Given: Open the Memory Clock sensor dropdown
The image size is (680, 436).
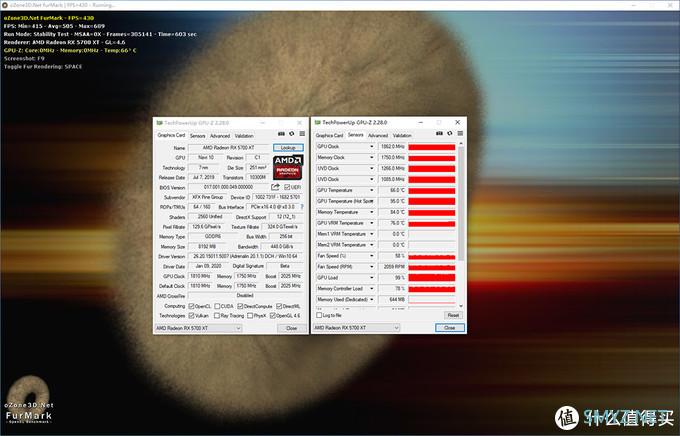Looking at the screenshot, I should point(372,157).
